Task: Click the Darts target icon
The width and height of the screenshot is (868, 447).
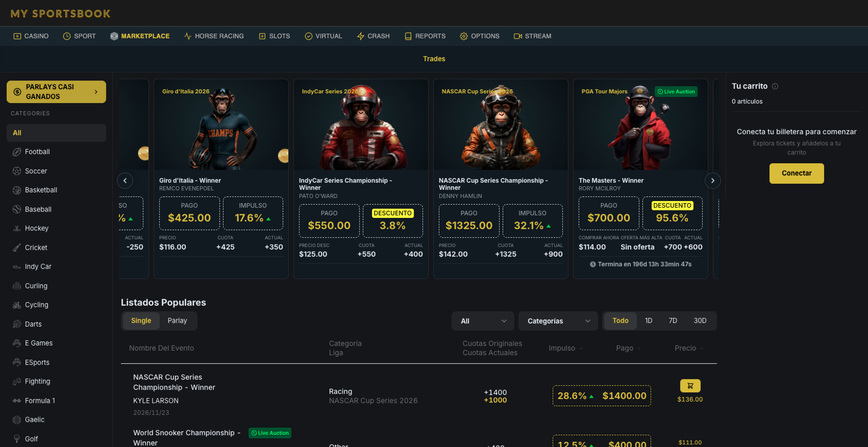Action: coord(17,324)
